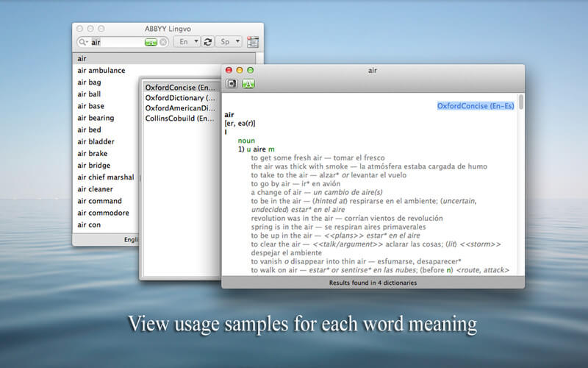Screen dimensions: 588x368
Task: Click the card window vertical scrollbar thumb
Action: coord(521,102)
